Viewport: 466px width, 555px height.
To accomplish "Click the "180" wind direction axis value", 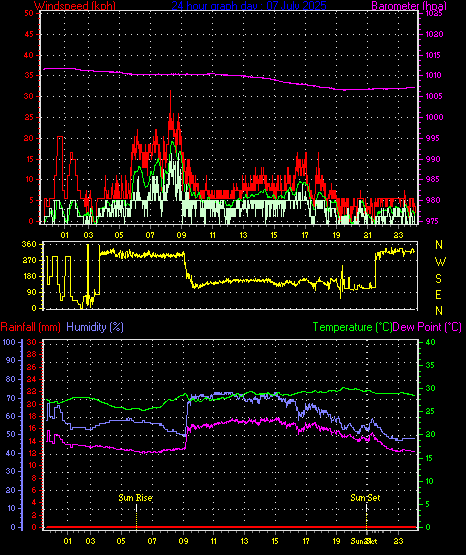I will 29,276.
